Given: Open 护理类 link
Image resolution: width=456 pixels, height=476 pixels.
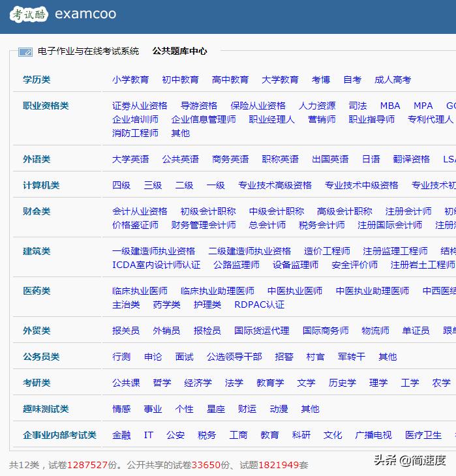Looking at the screenshot, I should click(x=207, y=305).
